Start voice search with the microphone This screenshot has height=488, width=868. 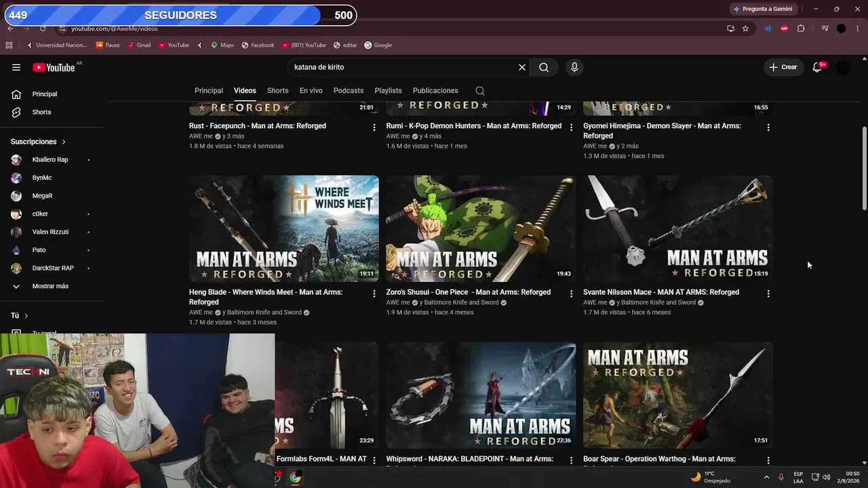[574, 67]
